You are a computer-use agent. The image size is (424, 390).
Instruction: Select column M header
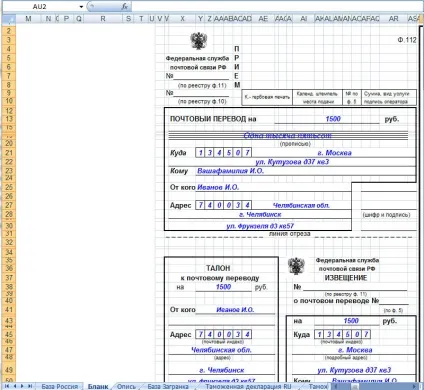(28, 19)
